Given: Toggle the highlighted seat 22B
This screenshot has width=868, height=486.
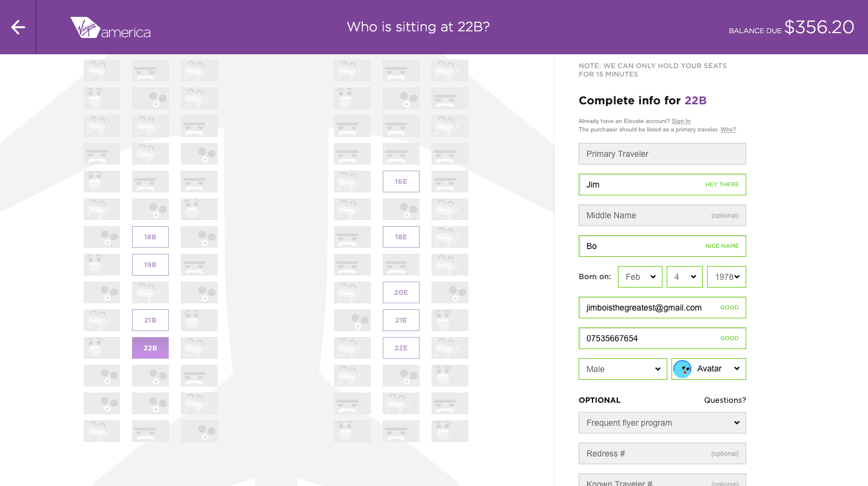Looking at the screenshot, I should pyautogui.click(x=150, y=348).
